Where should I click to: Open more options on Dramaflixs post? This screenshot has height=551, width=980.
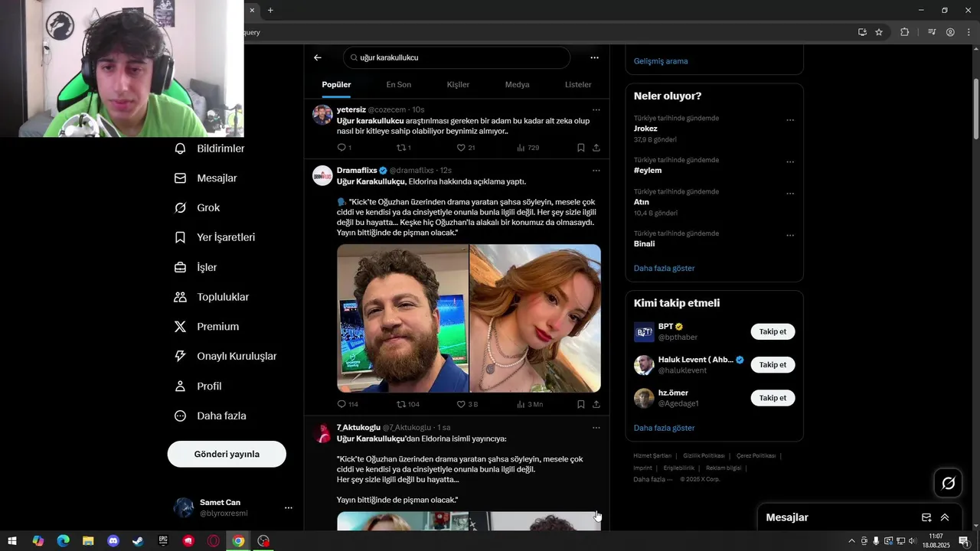596,171
